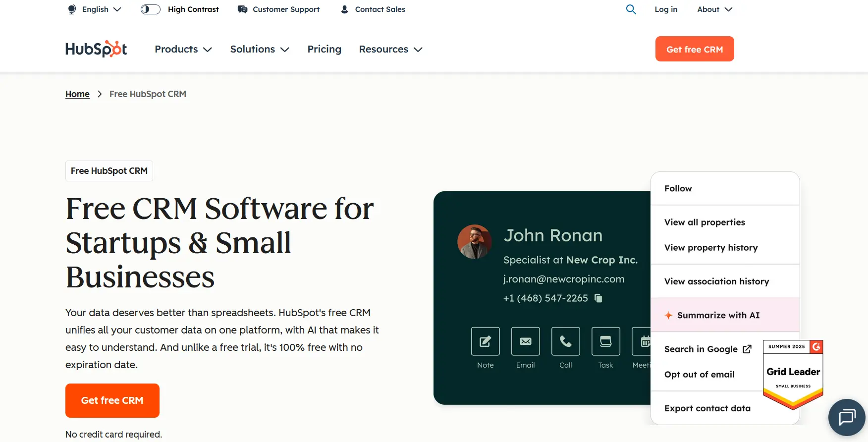Toggle the High Contrast switch
This screenshot has width=868, height=442.
[x=151, y=9]
